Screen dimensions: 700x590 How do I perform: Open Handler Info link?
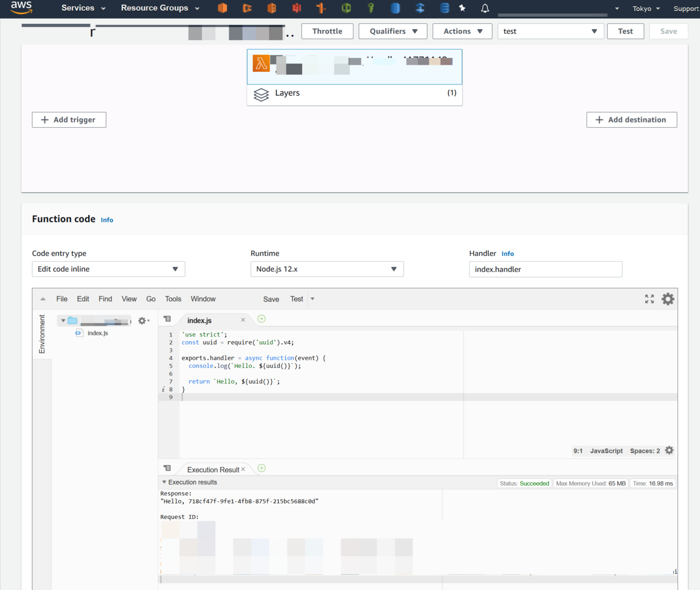tap(508, 254)
